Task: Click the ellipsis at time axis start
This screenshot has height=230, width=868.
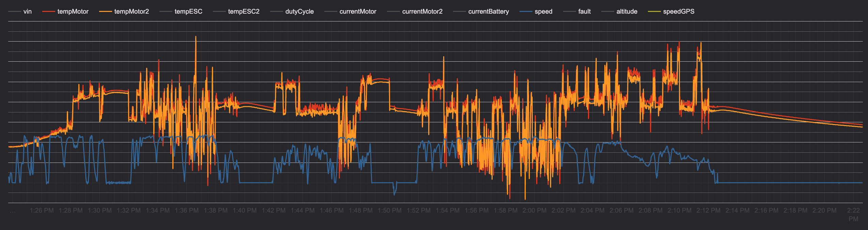Action: [x=13, y=211]
